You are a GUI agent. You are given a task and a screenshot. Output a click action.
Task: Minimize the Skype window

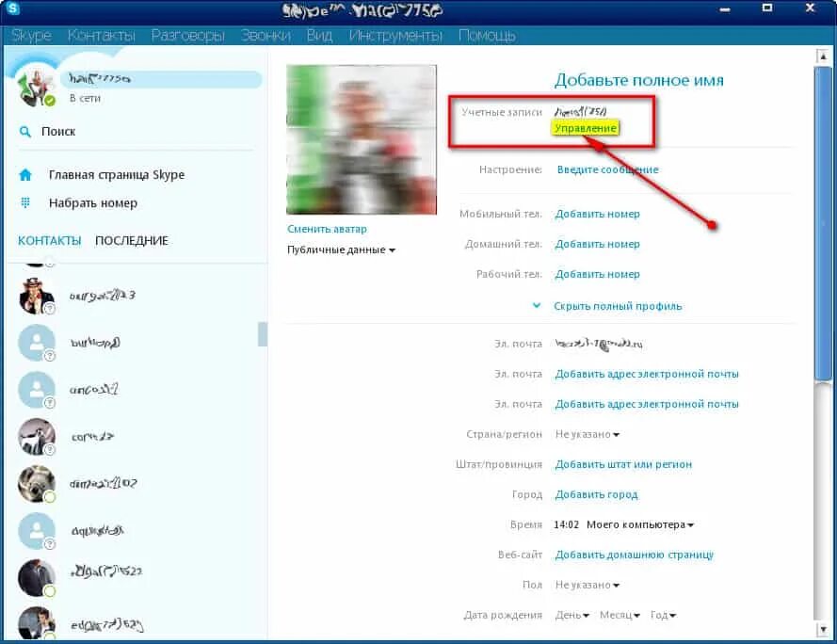[725, 9]
